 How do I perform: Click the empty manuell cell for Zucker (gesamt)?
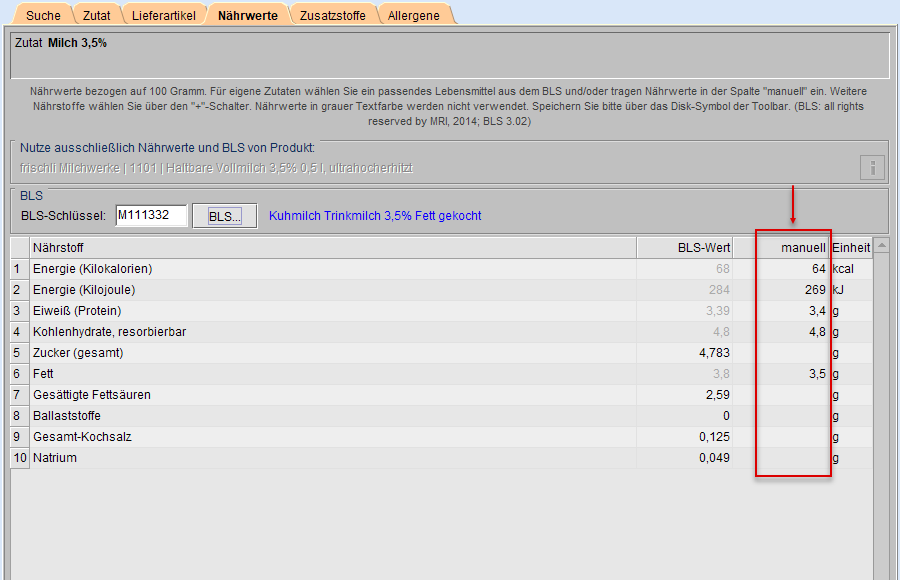point(781,353)
